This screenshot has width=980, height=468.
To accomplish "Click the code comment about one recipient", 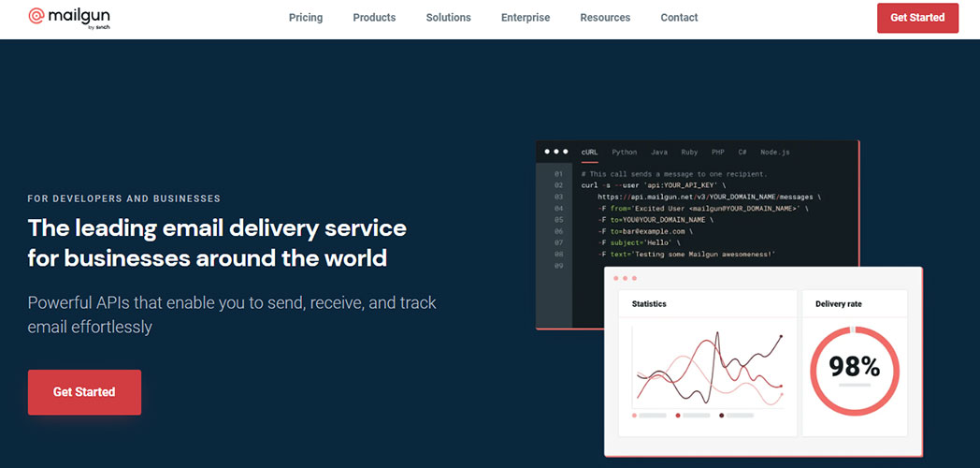I will click(x=673, y=174).
